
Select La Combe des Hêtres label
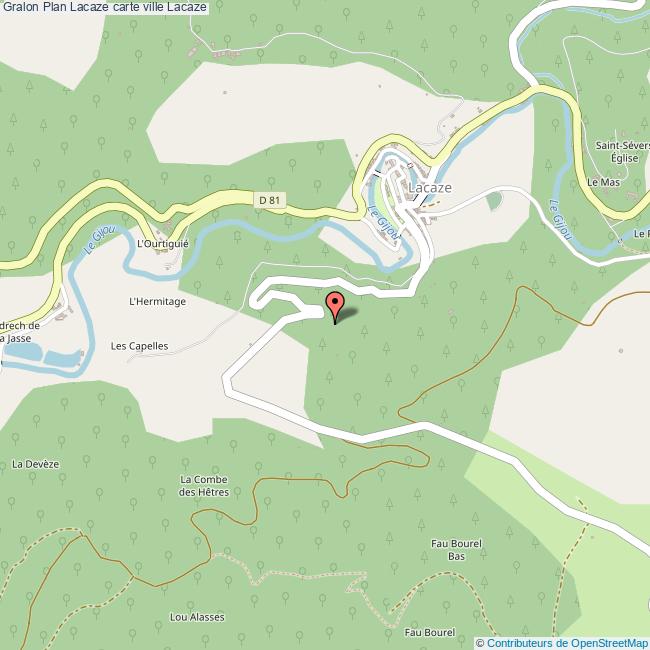coord(204,486)
